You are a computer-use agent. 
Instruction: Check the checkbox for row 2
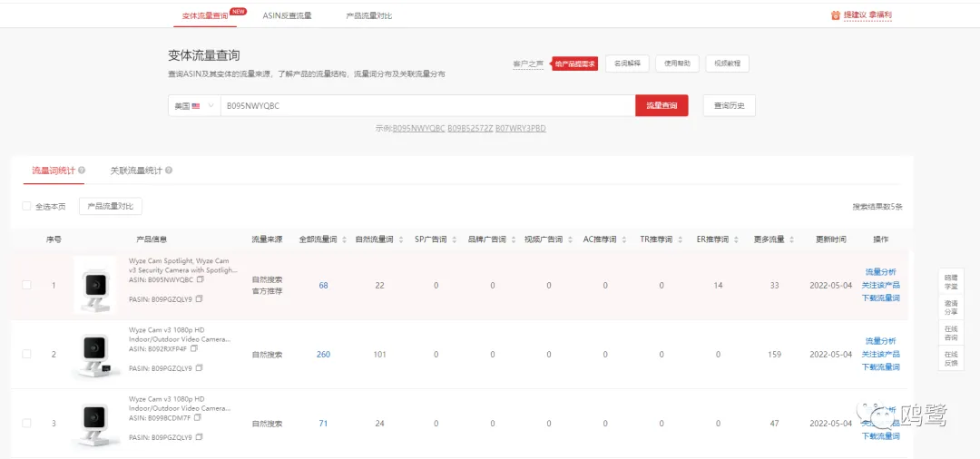pyautogui.click(x=26, y=354)
